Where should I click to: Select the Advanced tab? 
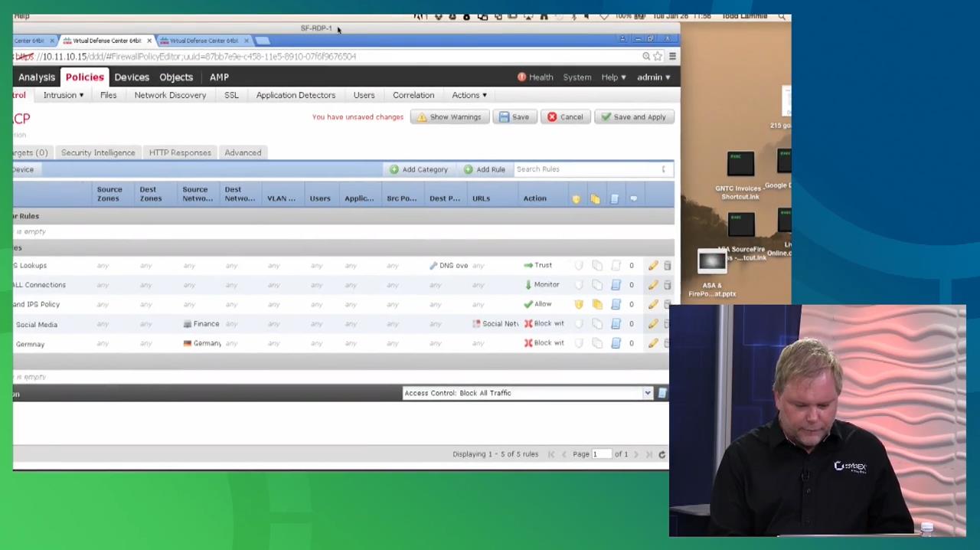tap(243, 152)
